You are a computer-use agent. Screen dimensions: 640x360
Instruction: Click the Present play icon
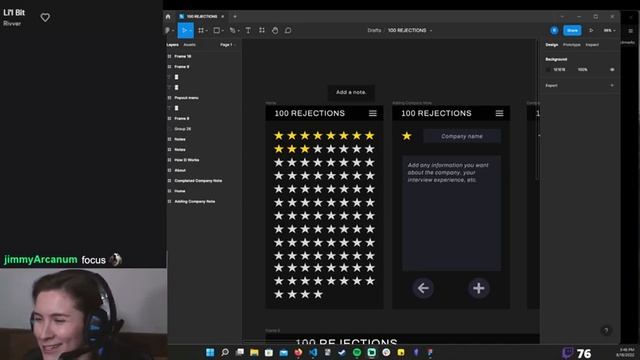591,30
